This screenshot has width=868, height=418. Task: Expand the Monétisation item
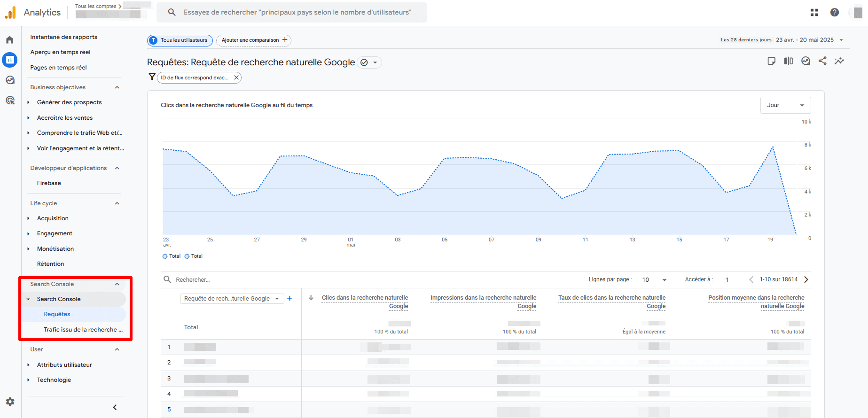[x=29, y=249]
